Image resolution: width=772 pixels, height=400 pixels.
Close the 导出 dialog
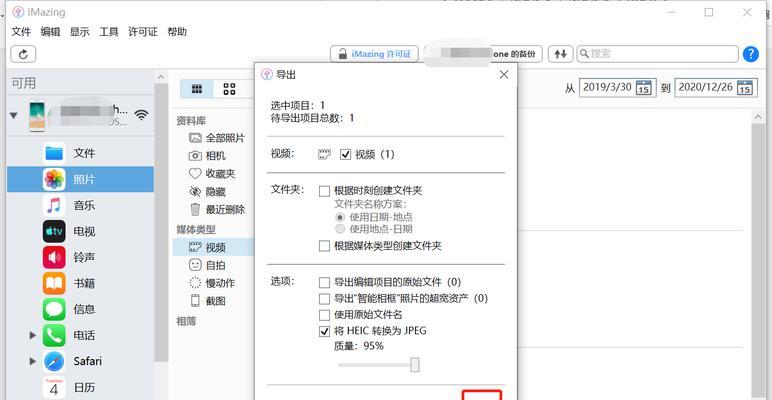click(504, 75)
